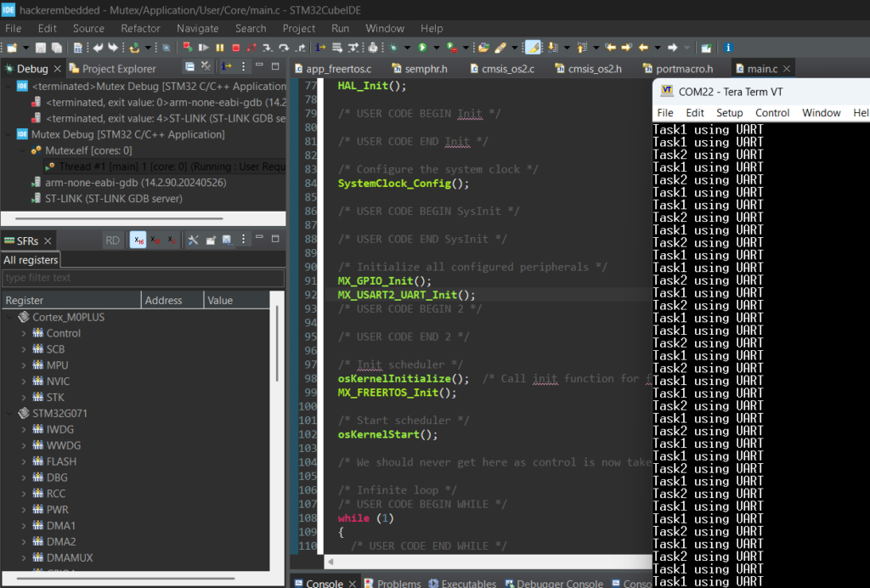Click the red Terminate debug button
The image size is (870, 588).
[x=234, y=48]
